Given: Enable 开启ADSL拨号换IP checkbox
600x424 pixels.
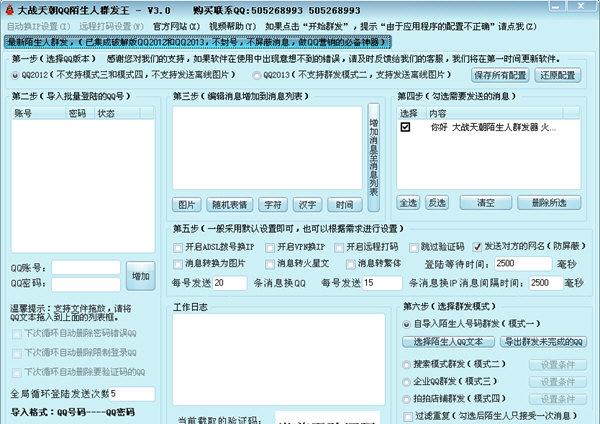Looking at the screenshot, I should pos(178,248).
